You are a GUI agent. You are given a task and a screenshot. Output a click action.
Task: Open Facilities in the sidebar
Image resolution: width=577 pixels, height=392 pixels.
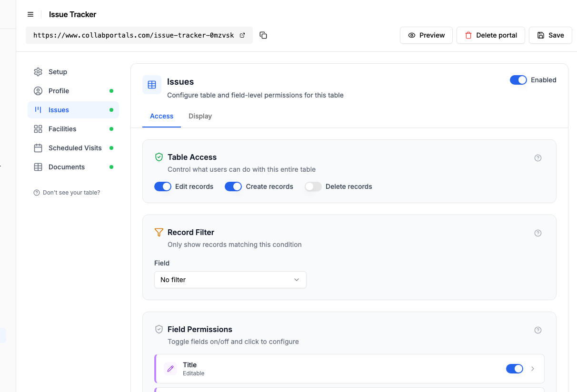pyautogui.click(x=73, y=129)
